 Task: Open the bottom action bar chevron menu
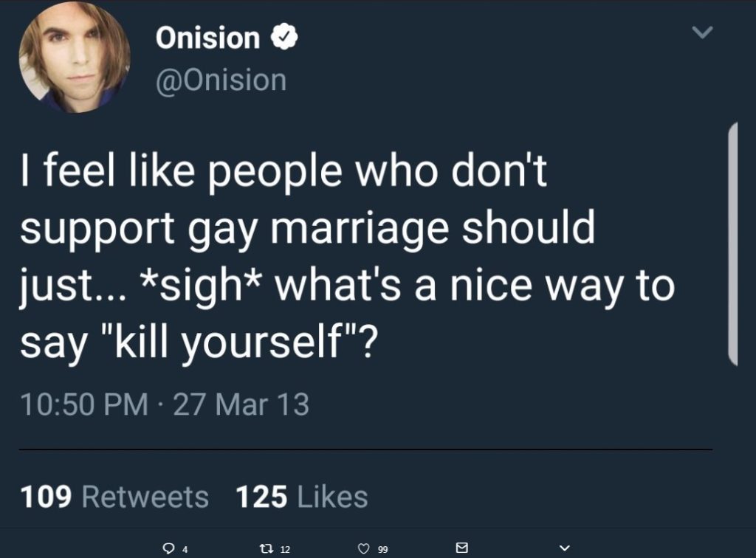(x=565, y=548)
